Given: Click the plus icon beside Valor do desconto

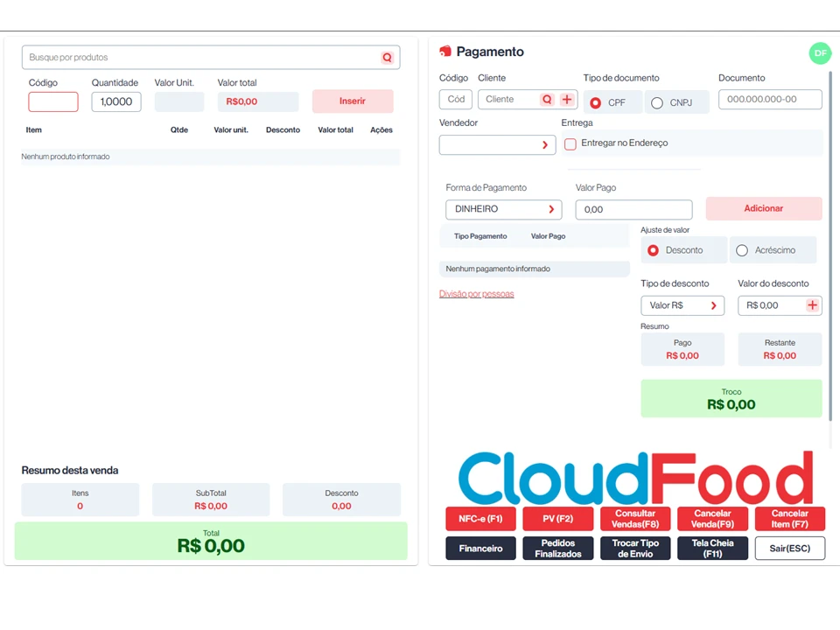Looking at the screenshot, I should point(812,305).
